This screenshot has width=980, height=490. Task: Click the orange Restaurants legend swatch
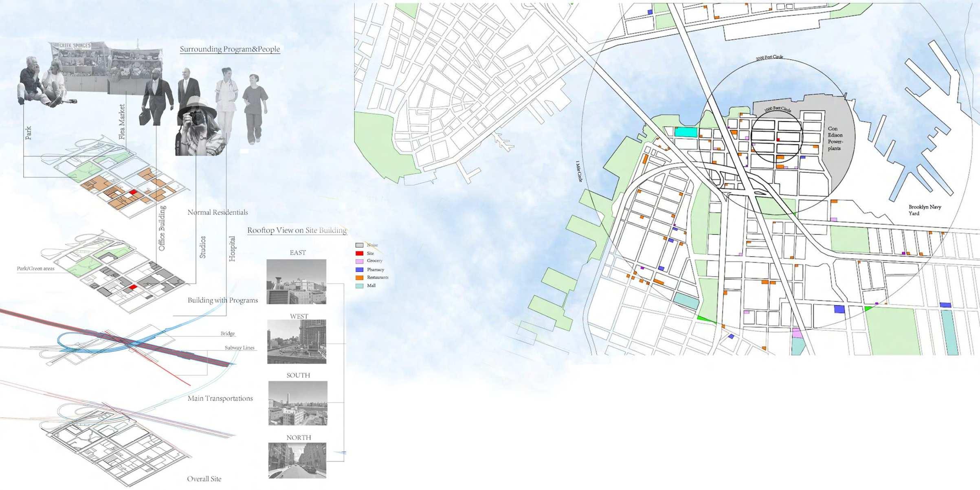click(x=359, y=277)
